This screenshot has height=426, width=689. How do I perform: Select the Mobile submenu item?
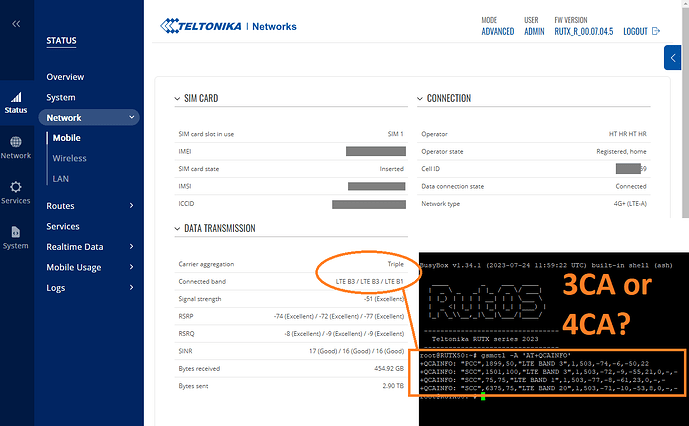pyautogui.click(x=67, y=138)
